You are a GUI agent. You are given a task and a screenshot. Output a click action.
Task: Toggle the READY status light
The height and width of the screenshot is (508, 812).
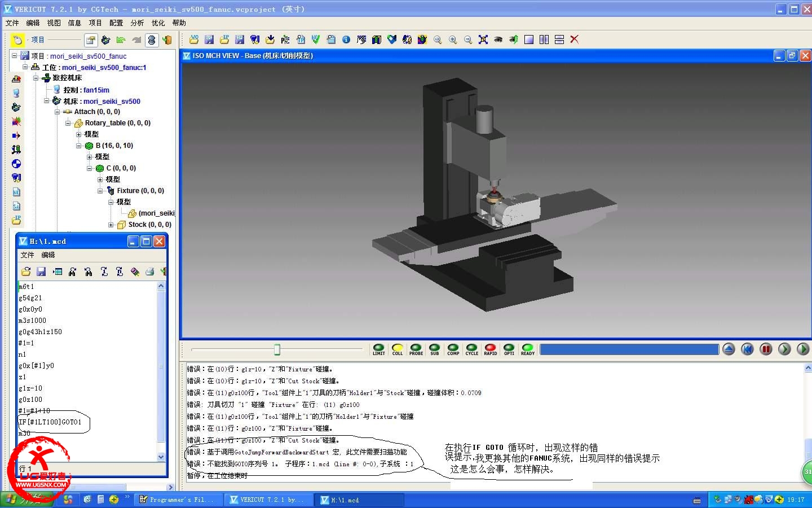coord(528,349)
